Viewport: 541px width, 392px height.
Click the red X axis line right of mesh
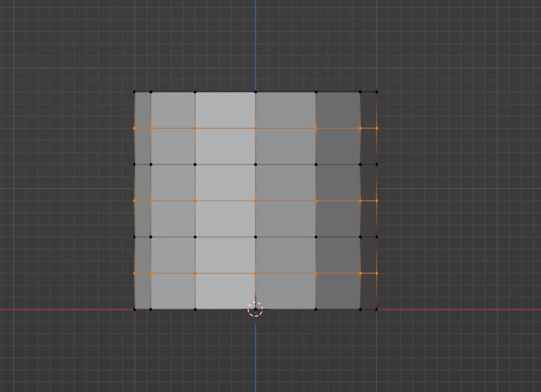456,309
